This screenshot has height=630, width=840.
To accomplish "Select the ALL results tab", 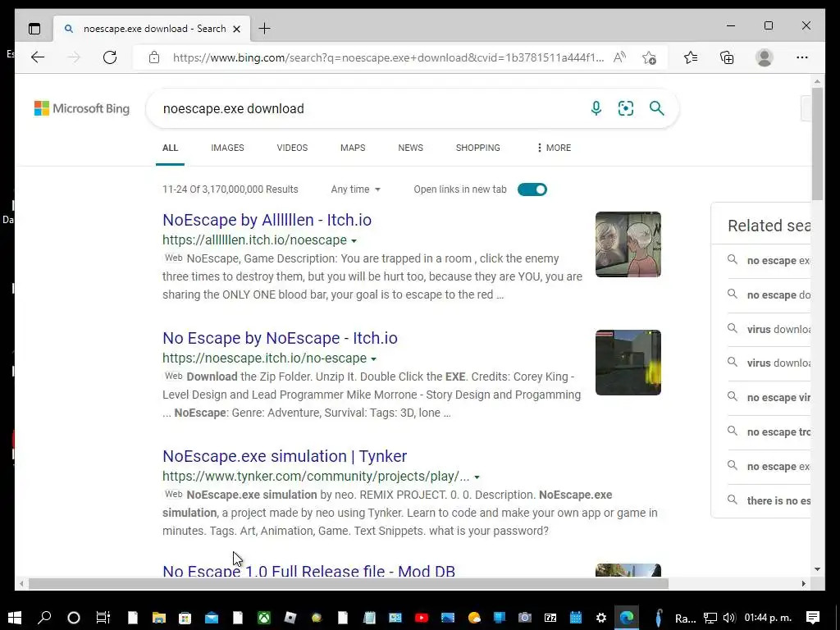I will pyautogui.click(x=171, y=148).
